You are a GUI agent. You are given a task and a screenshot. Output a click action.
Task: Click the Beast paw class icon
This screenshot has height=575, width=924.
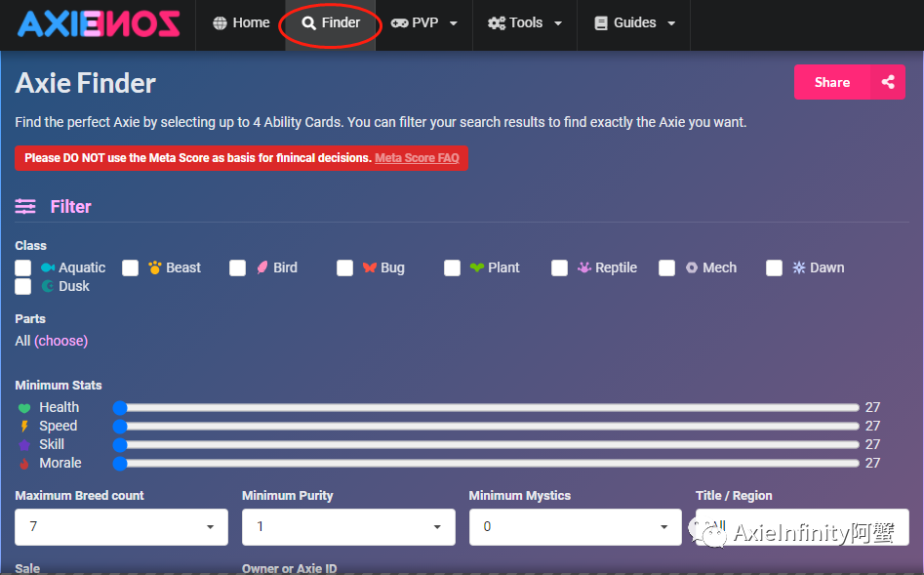155,267
